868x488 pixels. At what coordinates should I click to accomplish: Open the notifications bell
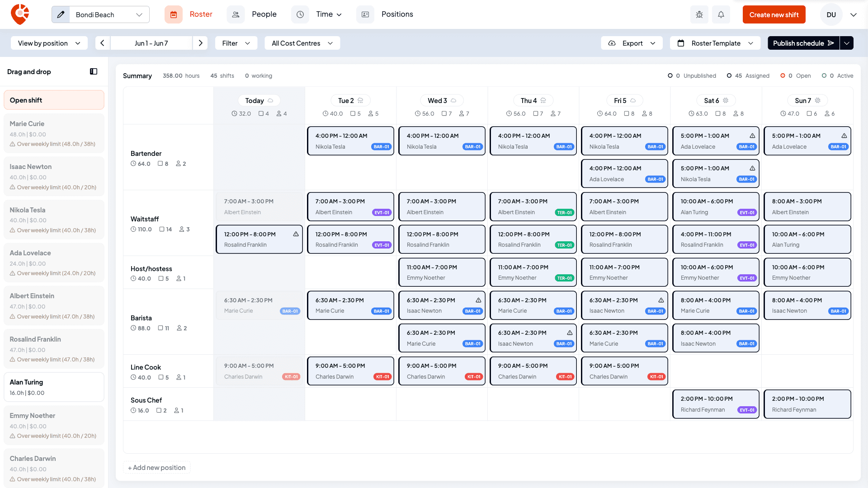721,14
